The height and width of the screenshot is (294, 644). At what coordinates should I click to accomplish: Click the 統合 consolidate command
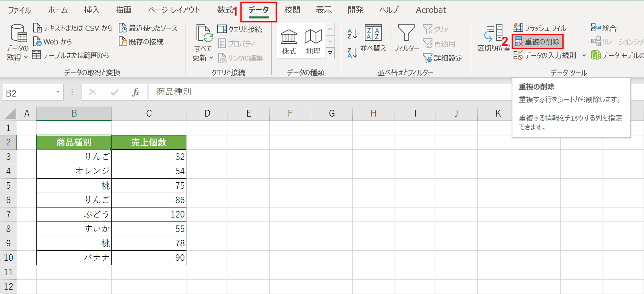604,28
